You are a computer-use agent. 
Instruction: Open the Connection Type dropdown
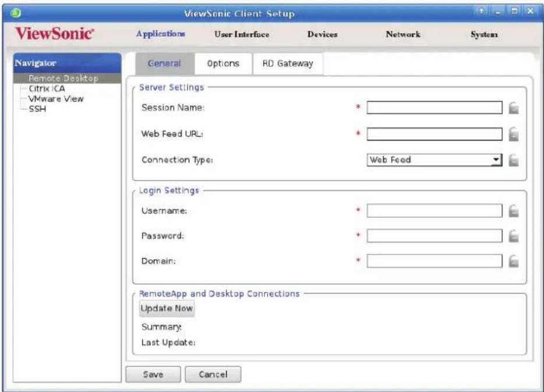[434, 160]
